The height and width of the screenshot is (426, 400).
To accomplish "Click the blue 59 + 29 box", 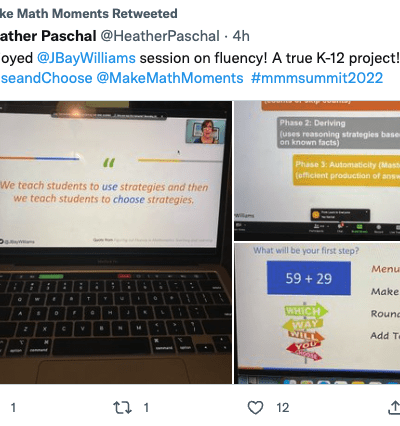I will [309, 278].
